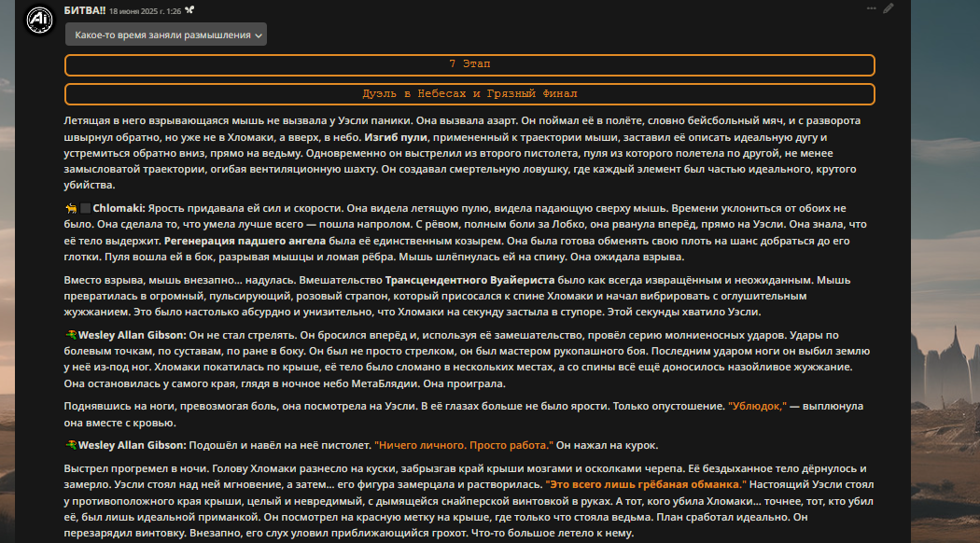980x543 pixels.
Task: Click the emoji before "Подошёл и навёл"
Action: point(71,446)
